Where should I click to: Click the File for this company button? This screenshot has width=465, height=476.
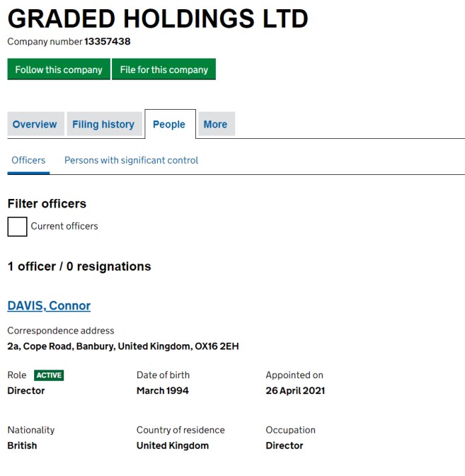click(163, 69)
